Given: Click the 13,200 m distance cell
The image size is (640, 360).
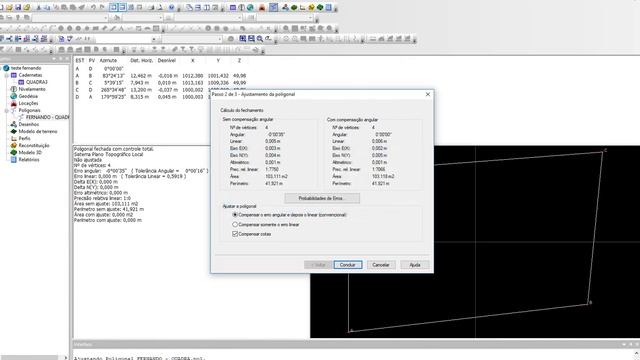Looking at the screenshot, I should coord(141,90).
